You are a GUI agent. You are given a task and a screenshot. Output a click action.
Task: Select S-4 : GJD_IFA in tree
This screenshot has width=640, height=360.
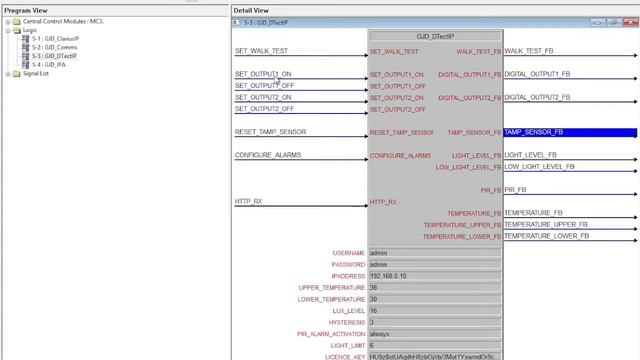49,64
